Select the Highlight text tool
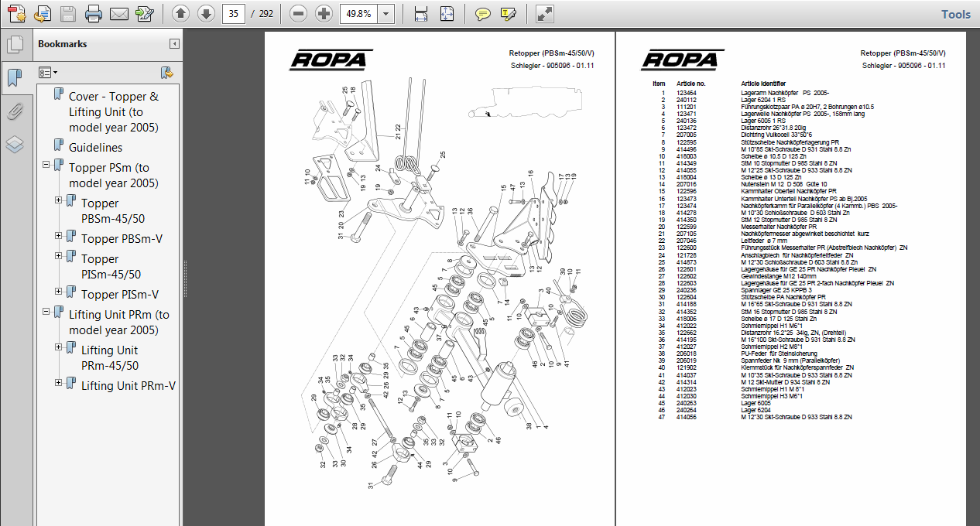Viewport: 980px width, 526px height. point(508,13)
